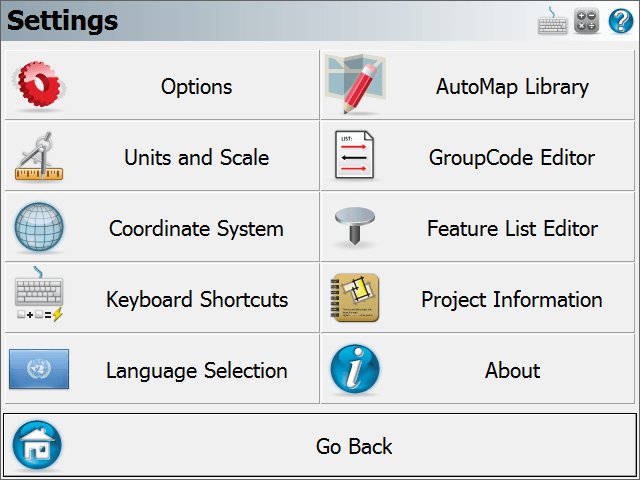Click the red gear Options icon
640x480 pixels.
(39, 85)
